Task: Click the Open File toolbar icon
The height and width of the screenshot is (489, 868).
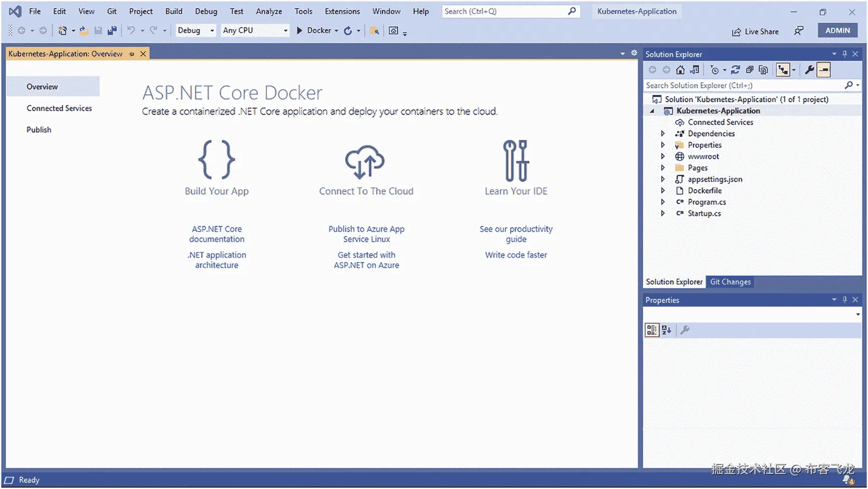Action: click(84, 31)
